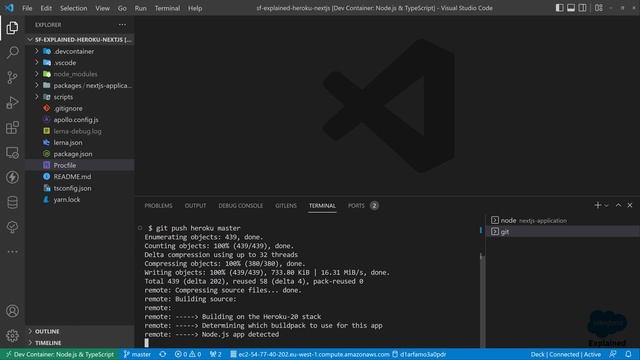Open the Run and Debug view icon
Image resolution: width=640 pixels, height=360 pixels.
click(12, 102)
